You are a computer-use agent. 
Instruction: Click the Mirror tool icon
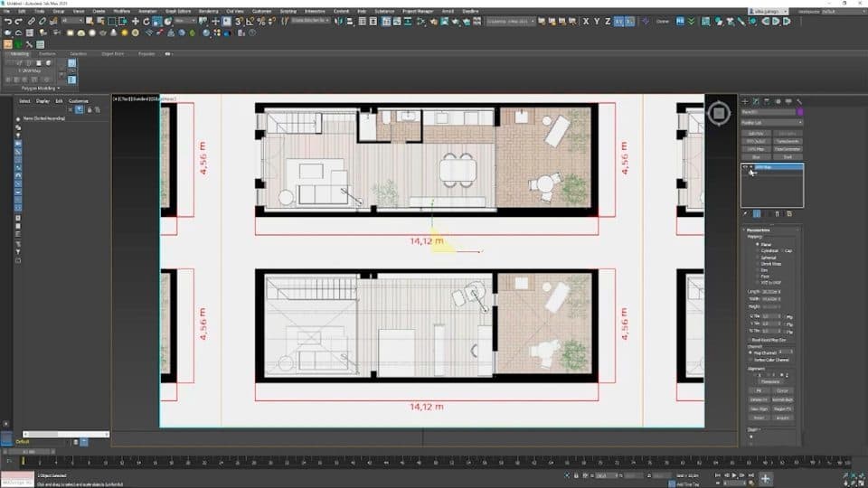click(339, 22)
